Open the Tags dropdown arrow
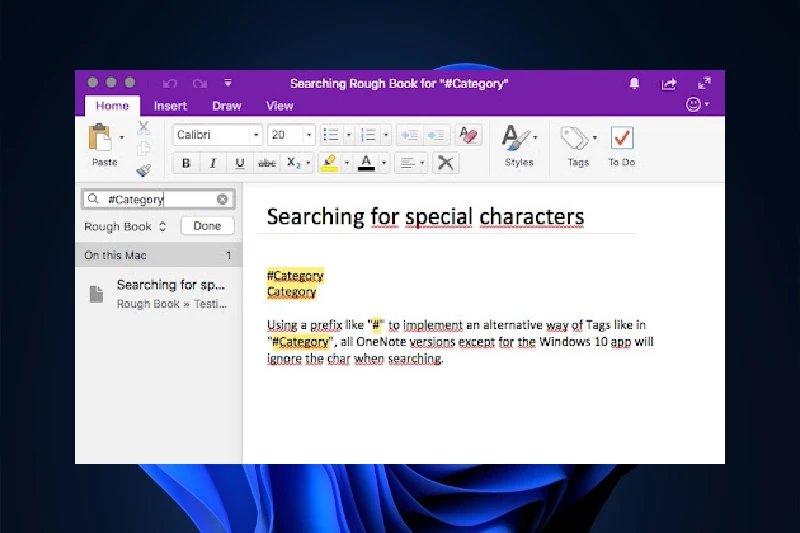This screenshot has width=800, height=533. (x=595, y=138)
